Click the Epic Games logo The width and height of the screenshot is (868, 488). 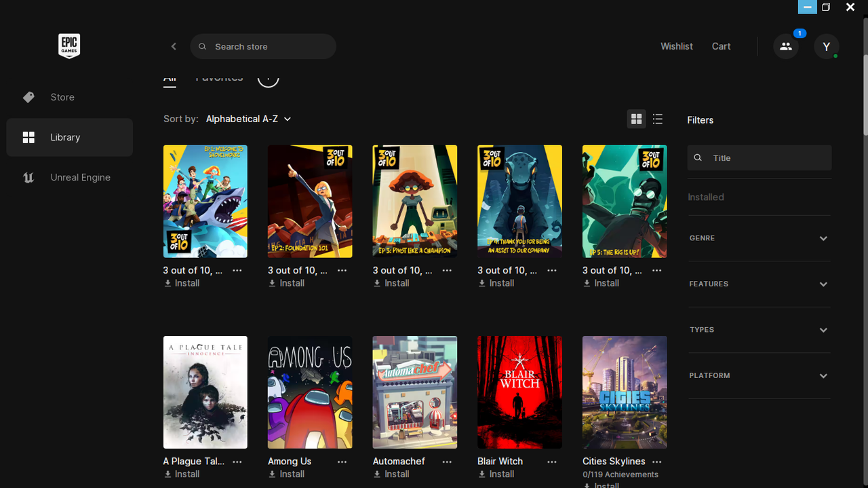click(x=69, y=46)
